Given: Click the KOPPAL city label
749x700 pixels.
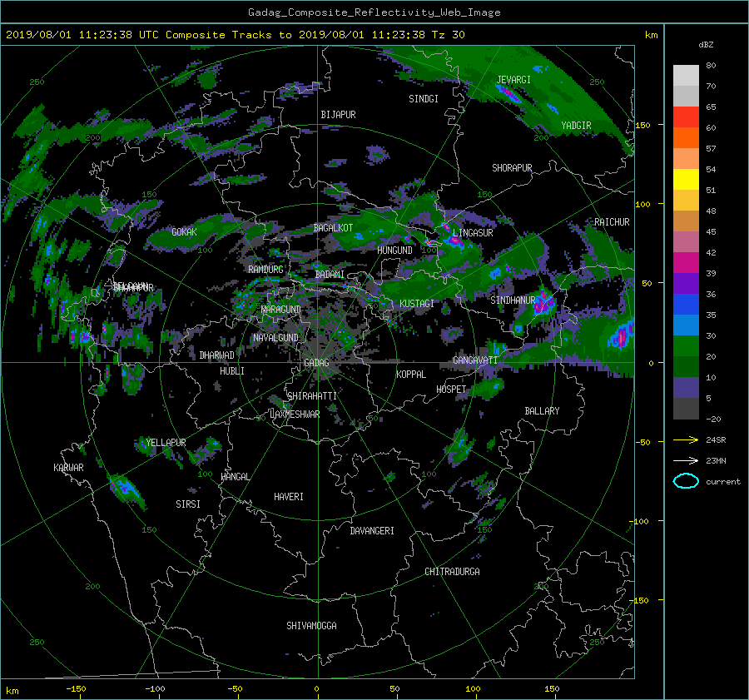Looking at the screenshot, I should [411, 375].
